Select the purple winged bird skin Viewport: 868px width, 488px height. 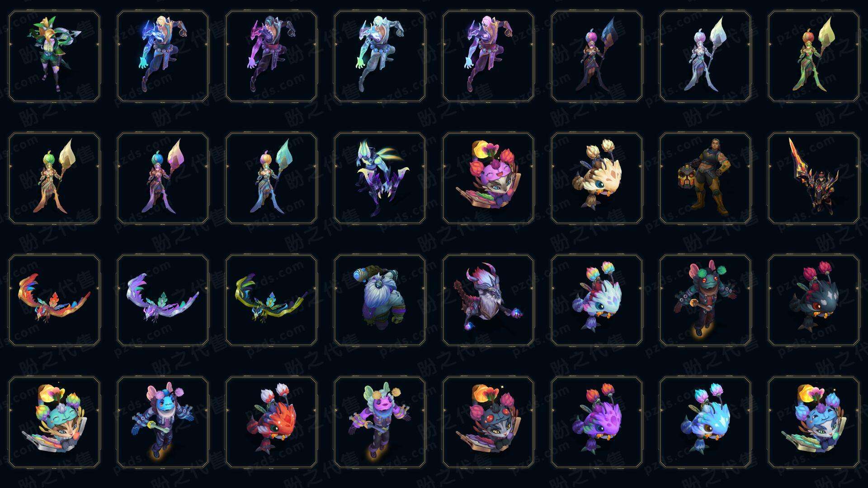tap(163, 300)
